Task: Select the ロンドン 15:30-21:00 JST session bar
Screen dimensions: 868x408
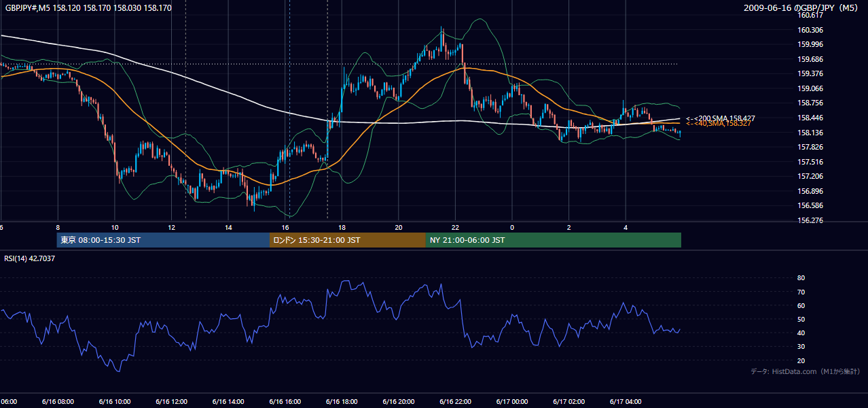Action: (x=348, y=240)
